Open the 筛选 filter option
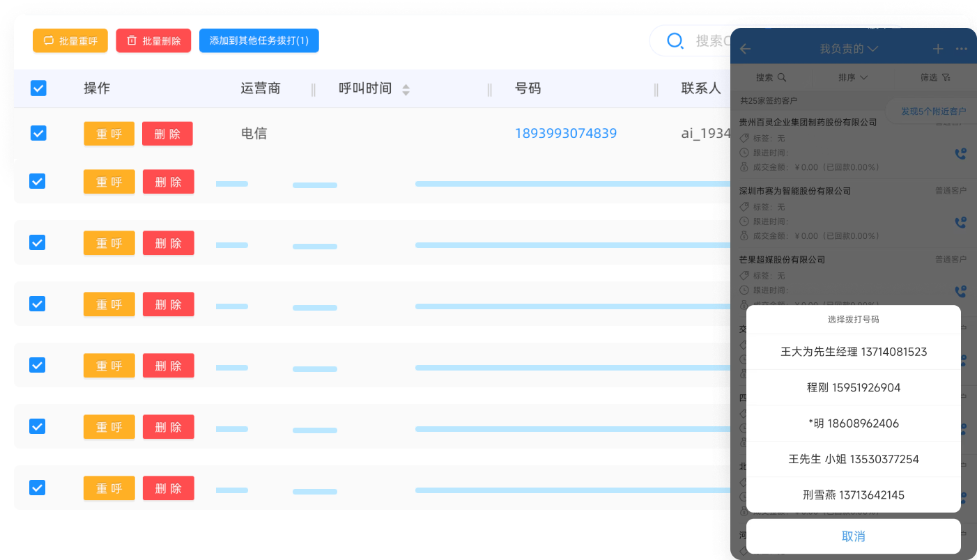Viewport: 977px width, 560px height. (935, 77)
